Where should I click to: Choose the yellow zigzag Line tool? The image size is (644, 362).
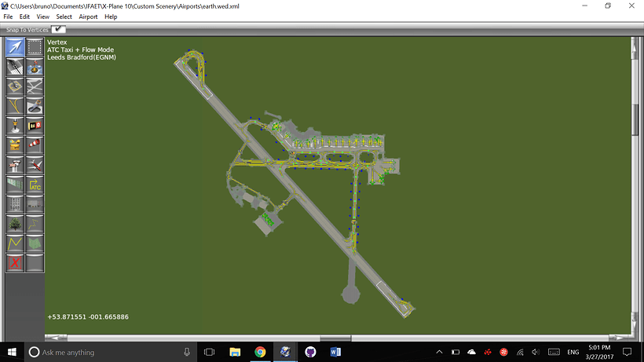(15, 243)
